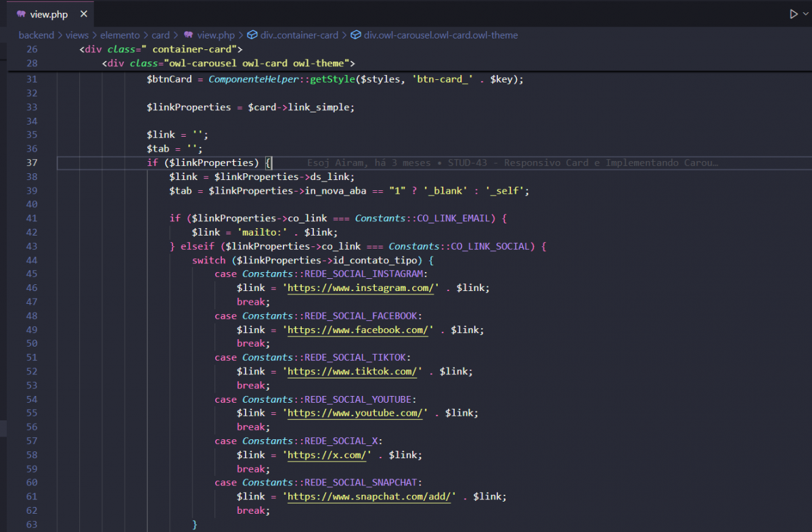Open the views breadcrumb segment
Screen dimensions: 812x532
[77, 35]
